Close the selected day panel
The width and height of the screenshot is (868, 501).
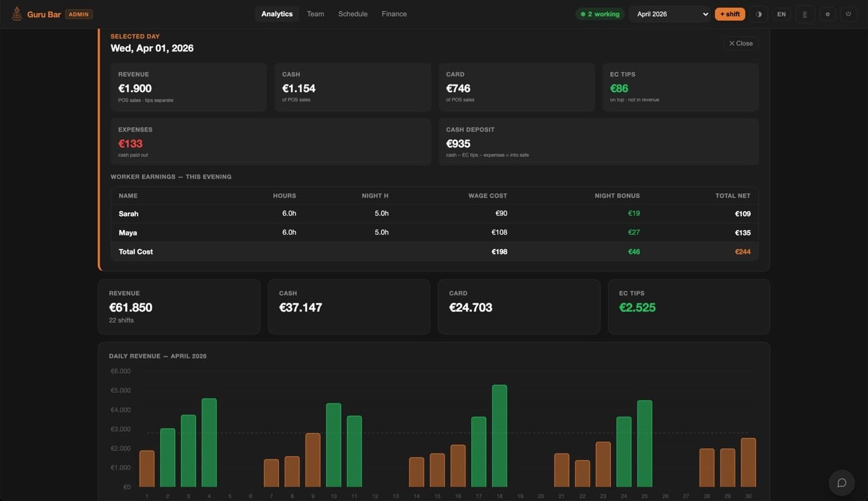tap(741, 43)
